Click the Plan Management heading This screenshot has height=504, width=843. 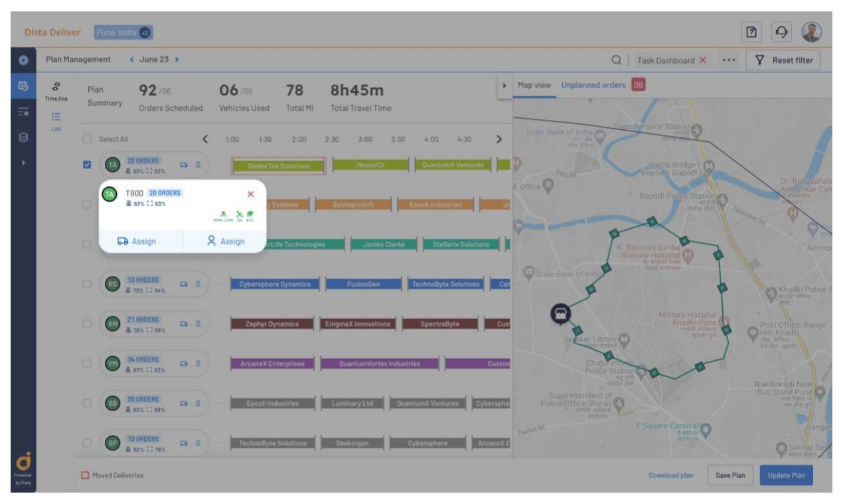[78, 60]
